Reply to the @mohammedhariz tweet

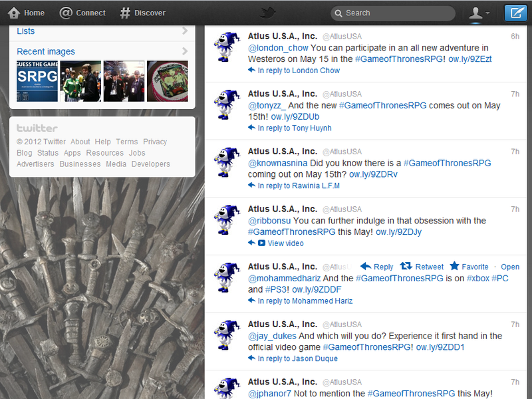377,267
